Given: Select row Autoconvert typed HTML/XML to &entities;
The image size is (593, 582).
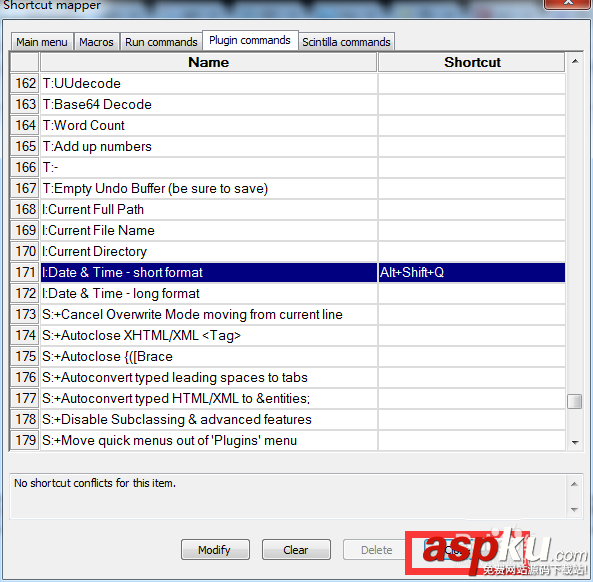Looking at the screenshot, I should [x=288, y=398].
